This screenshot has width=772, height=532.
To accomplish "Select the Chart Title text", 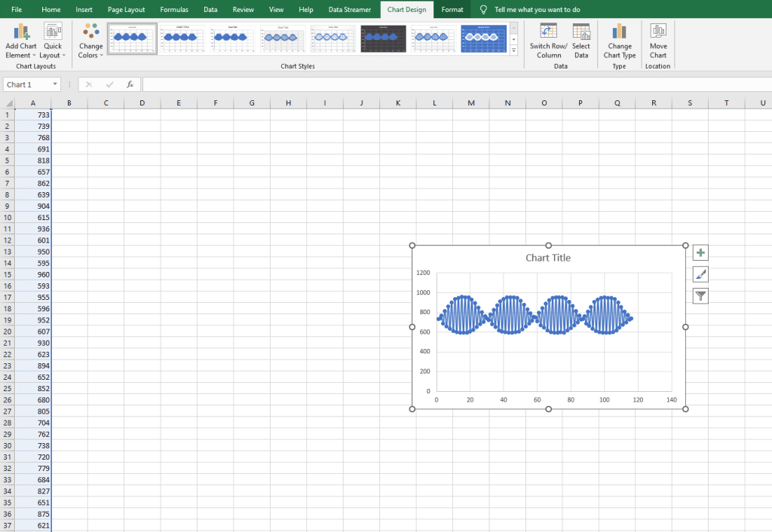I will pos(548,258).
